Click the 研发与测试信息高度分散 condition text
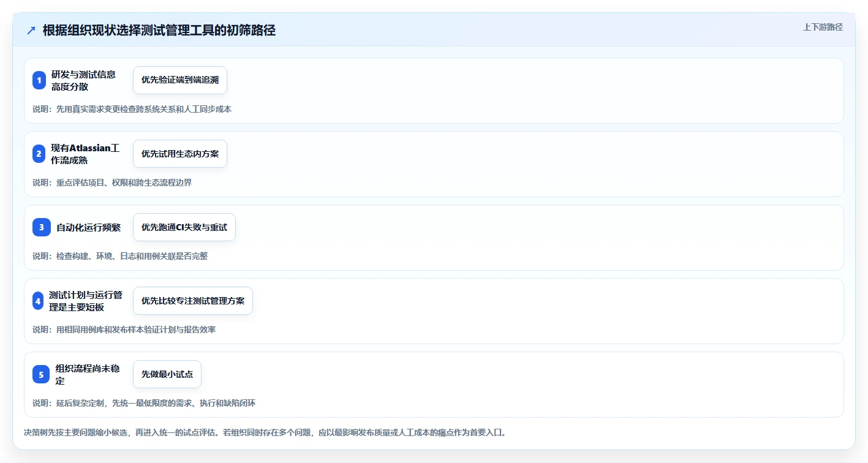Screen dimensions: 868x463 click(83, 80)
